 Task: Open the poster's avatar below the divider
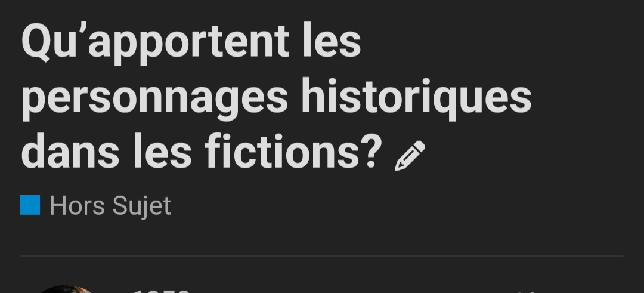click(66, 289)
